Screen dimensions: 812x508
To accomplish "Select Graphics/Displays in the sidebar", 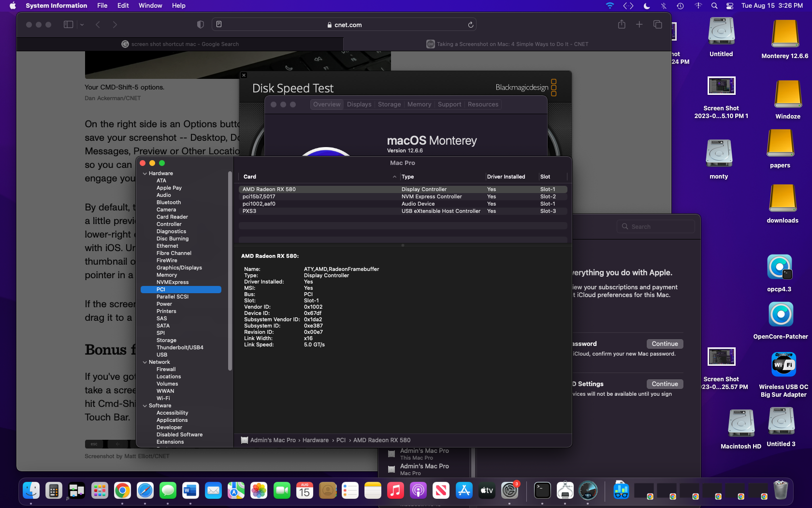I will coord(179,268).
